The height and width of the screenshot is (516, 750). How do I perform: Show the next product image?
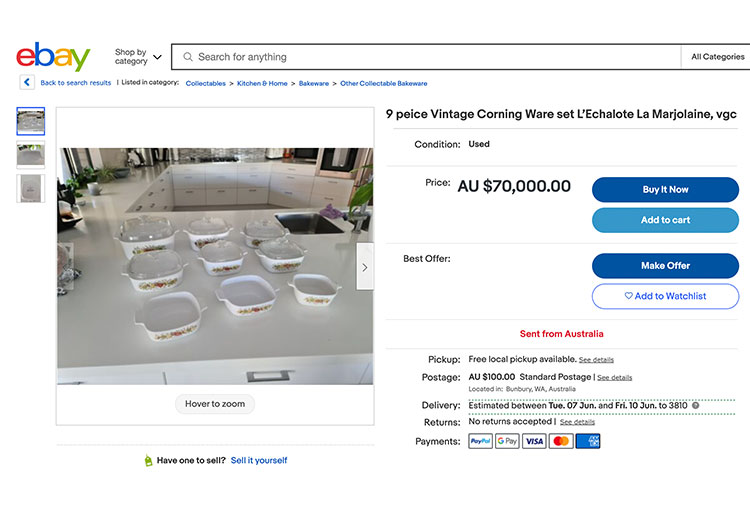point(364,267)
